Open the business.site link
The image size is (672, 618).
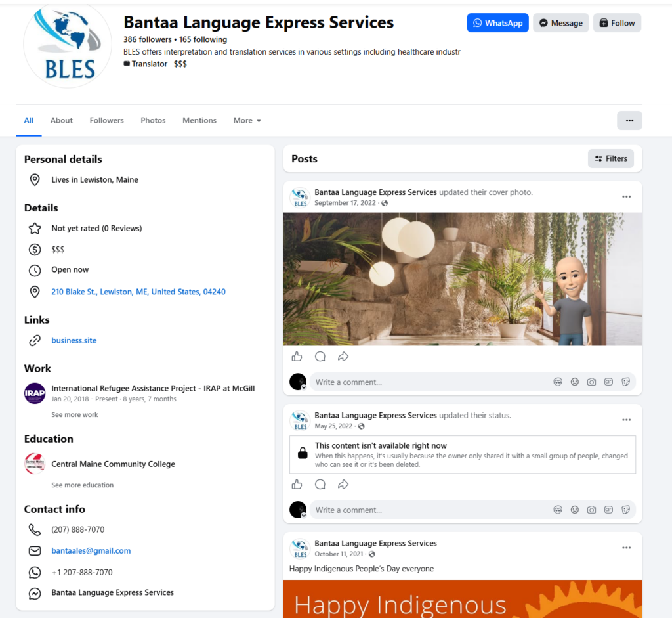pos(73,340)
